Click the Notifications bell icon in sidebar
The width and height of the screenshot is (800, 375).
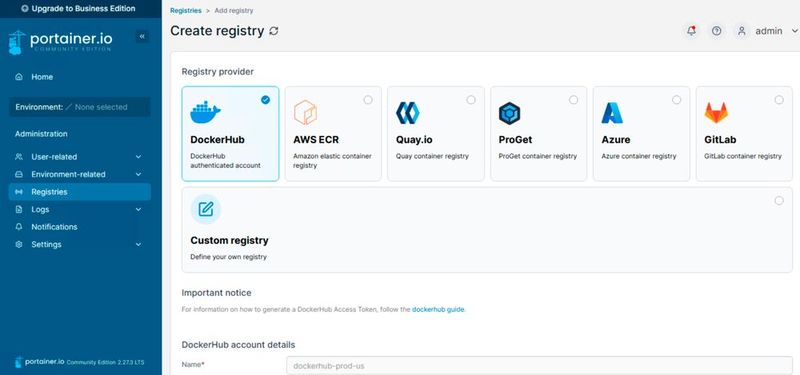click(x=19, y=227)
